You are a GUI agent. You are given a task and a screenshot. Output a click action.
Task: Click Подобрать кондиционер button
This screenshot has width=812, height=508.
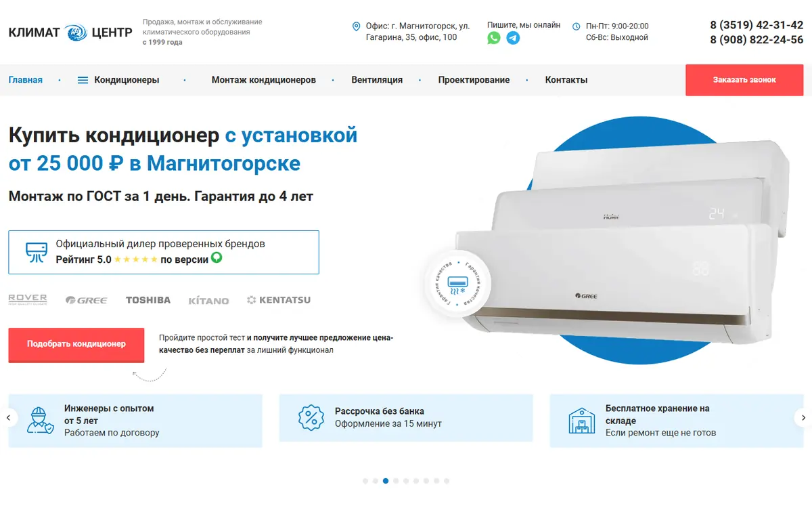click(76, 344)
